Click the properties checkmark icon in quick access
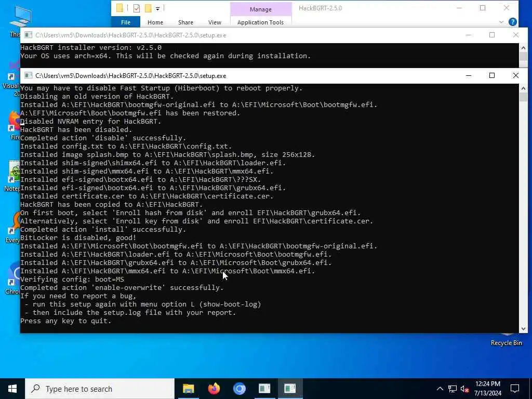532x399 pixels. 137,8
